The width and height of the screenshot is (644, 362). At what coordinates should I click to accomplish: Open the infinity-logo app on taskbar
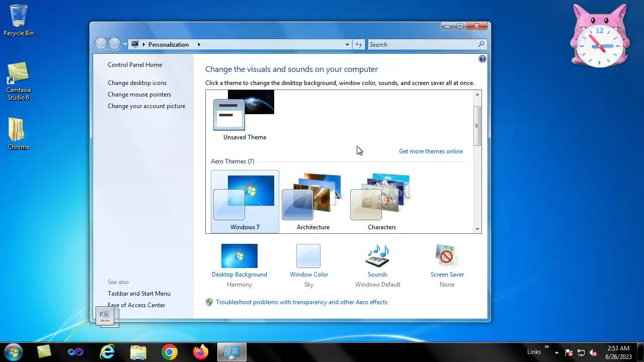click(x=75, y=352)
